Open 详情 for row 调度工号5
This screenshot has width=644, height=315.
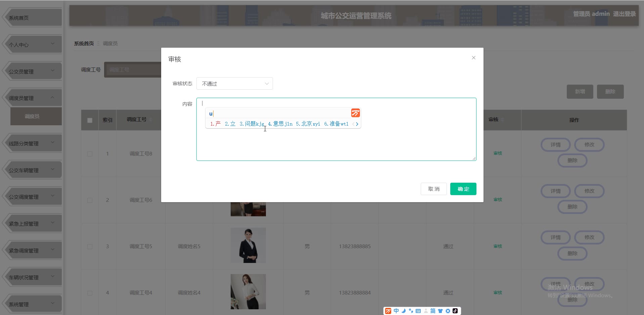tap(556, 237)
